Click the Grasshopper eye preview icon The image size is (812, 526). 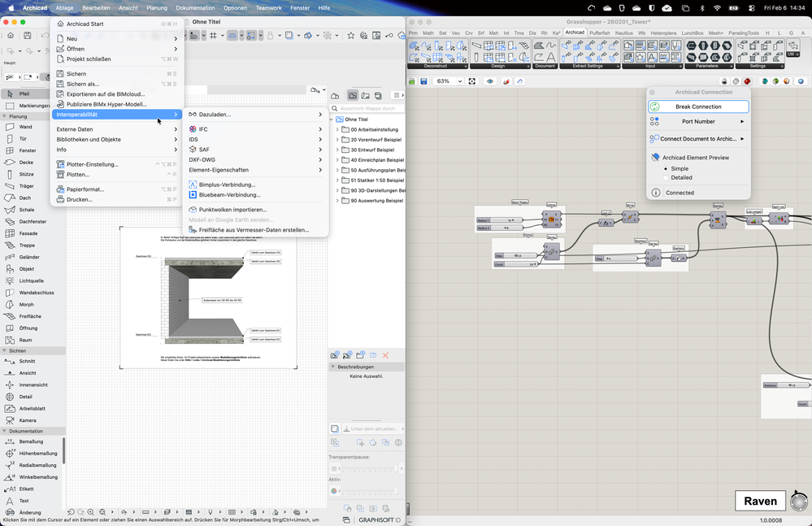(490, 81)
